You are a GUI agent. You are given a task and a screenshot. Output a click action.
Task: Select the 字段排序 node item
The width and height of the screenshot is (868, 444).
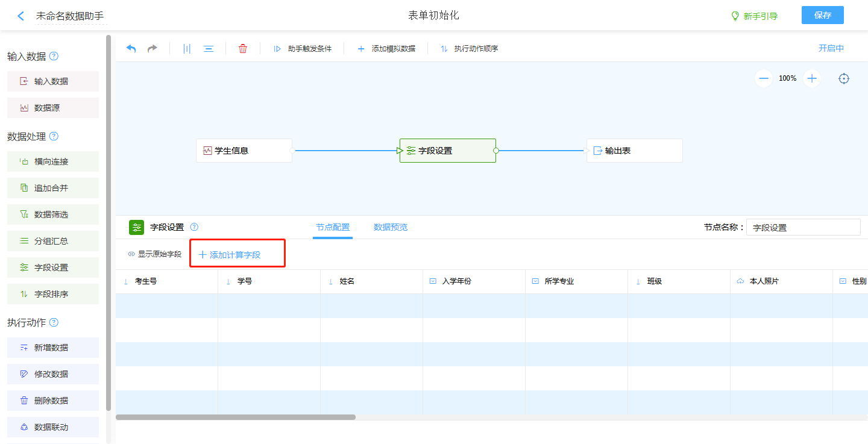(53, 294)
